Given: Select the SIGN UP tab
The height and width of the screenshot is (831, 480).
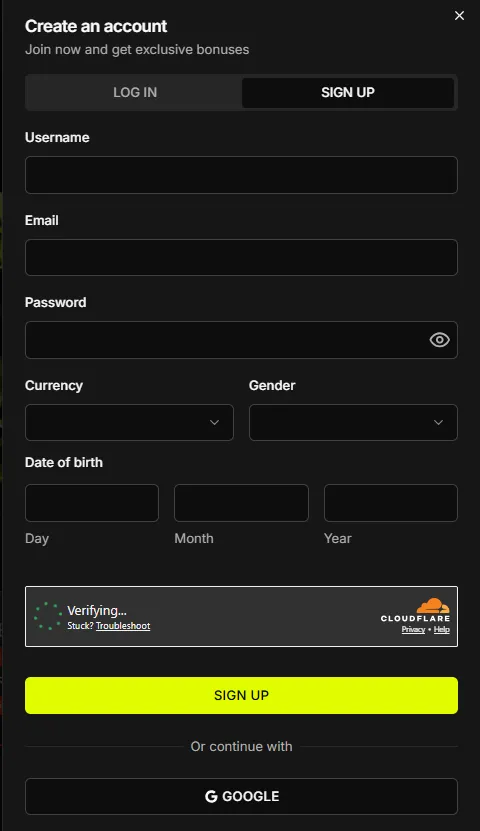Looking at the screenshot, I should (x=348, y=92).
